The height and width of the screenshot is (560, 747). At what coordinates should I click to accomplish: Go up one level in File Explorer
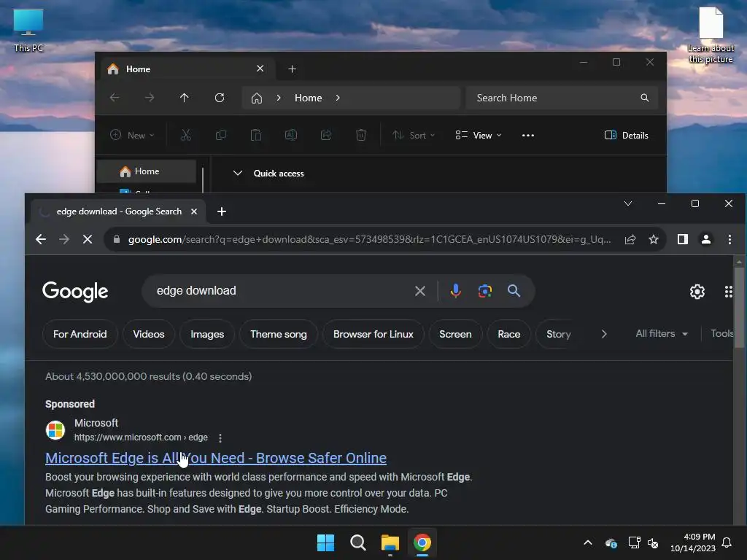click(185, 98)
